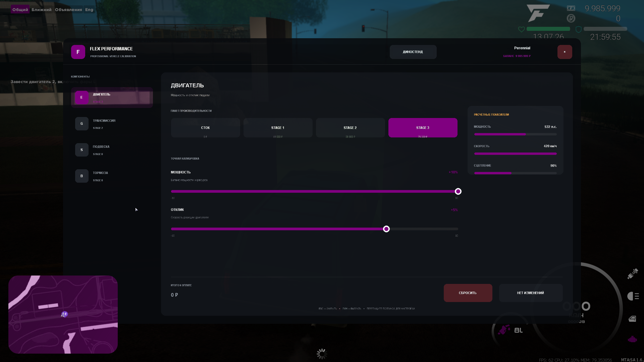
Task: Click the Мощность calibration slider handle
Action: (x=458, y=191)
